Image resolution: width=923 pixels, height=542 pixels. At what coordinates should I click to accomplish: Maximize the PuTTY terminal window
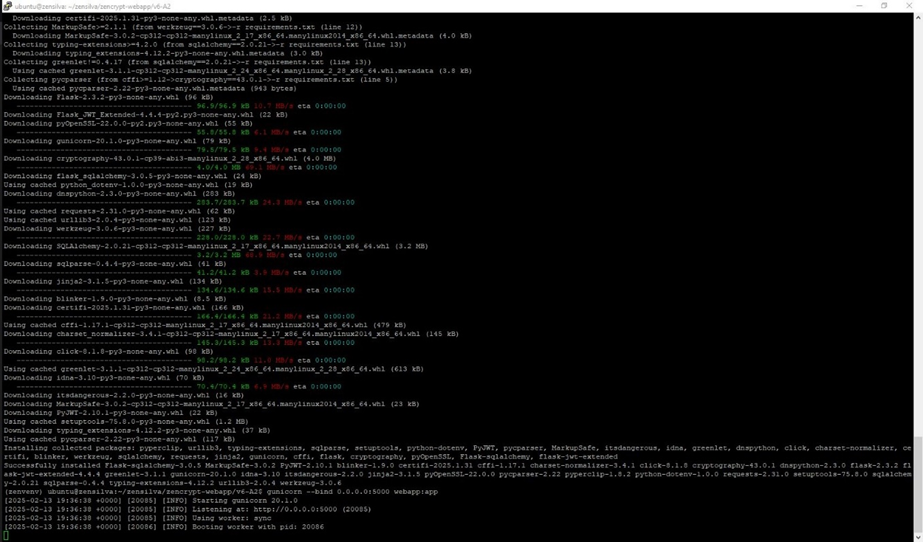click(x=884, y=6)
